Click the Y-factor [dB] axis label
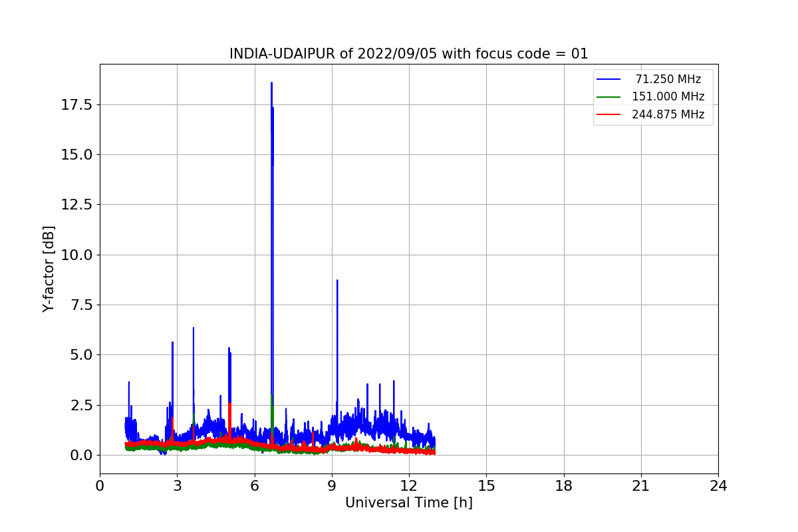 pos(49,269)
